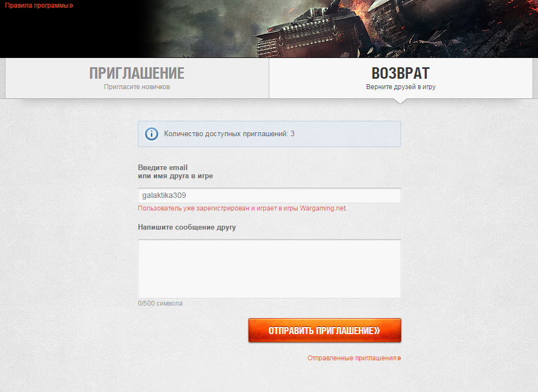Click the ОТПРАВИТЬ ПРИГЛАШЕНИЕ button
538x392 pixels.
pos(325,330)
